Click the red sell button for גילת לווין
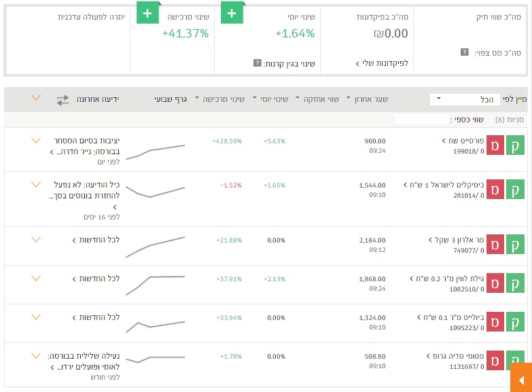Screen dimensions: 532x392 (496, 283)
